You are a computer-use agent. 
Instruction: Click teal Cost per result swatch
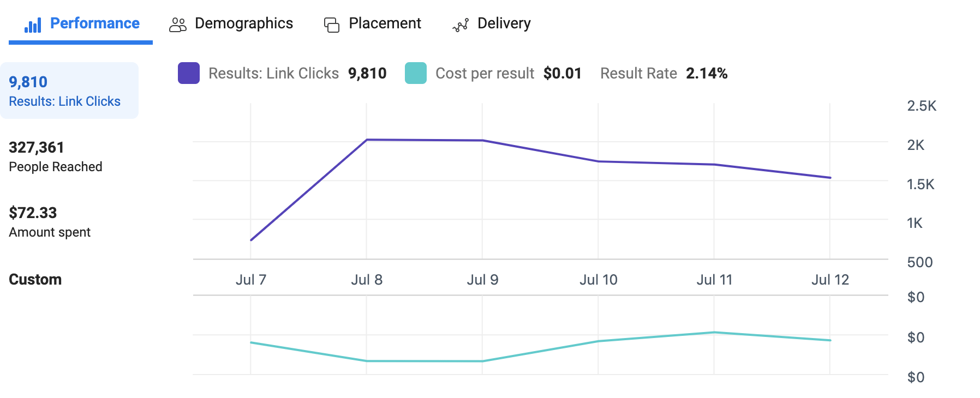(416, 73)
